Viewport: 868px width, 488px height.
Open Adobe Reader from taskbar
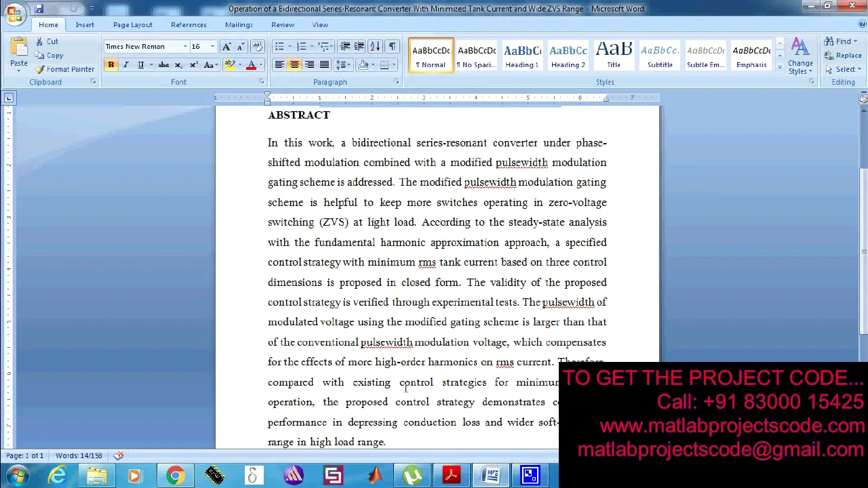click(x=452, y=476)
